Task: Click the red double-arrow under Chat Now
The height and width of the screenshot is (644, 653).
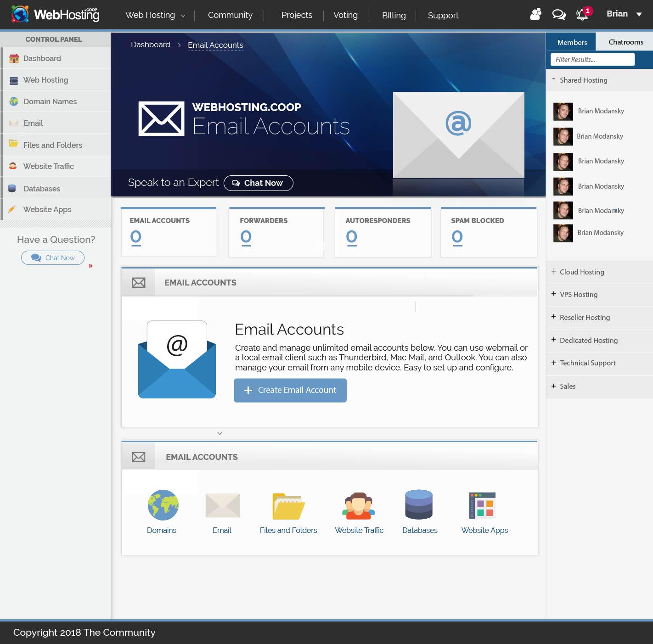Action: tap(90, 266)
